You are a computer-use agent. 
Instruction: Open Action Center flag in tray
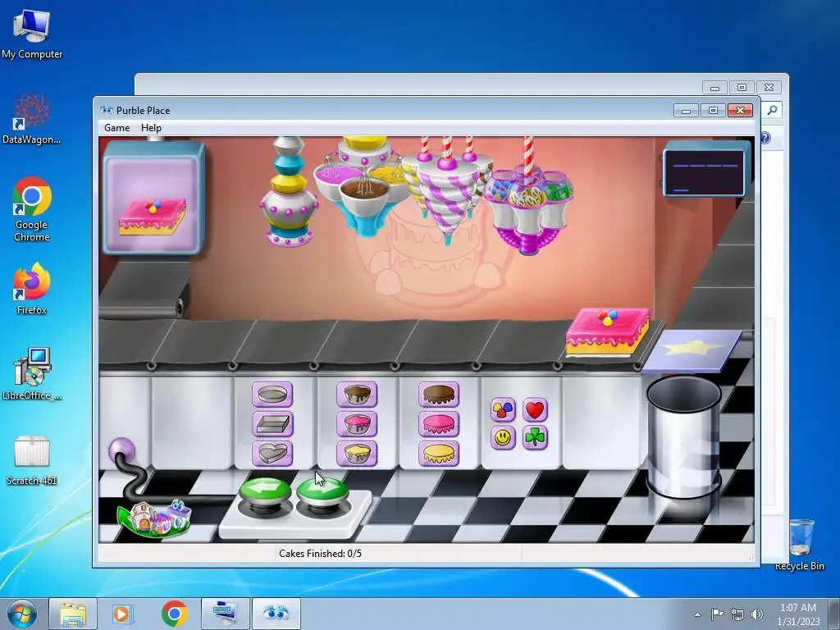click(x=717, y=614)
